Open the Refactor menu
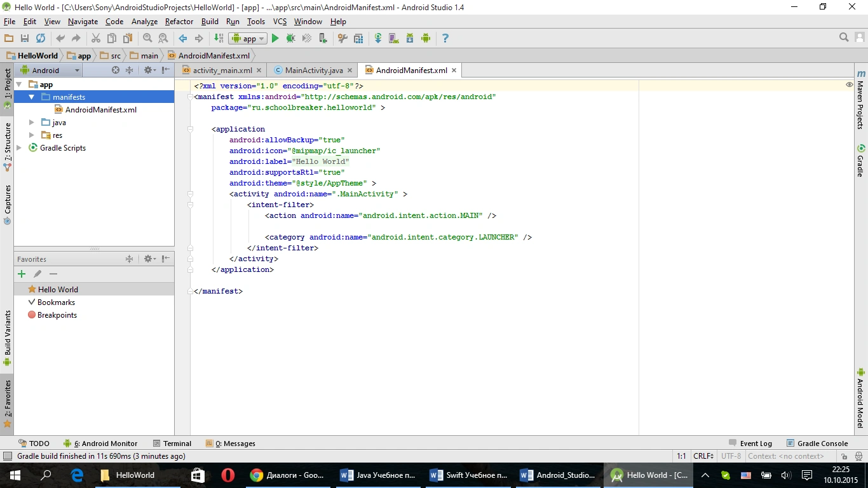Screen dimensions: 868x488 coord(179,22)
